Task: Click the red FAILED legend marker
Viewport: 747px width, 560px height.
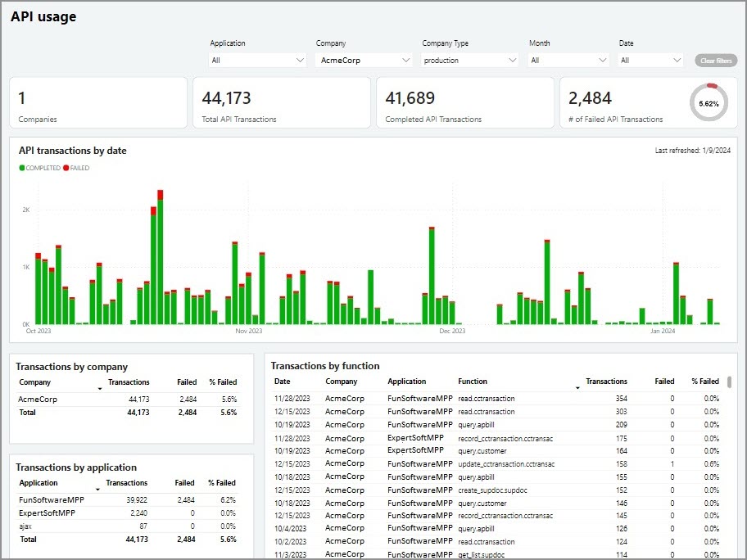Action: click(66, 168)
